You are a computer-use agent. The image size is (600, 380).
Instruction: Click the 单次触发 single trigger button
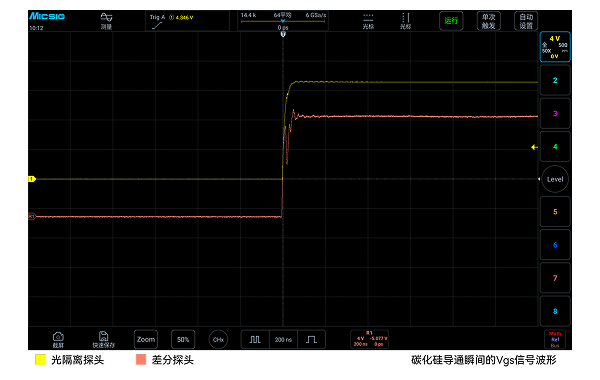pos(489,21)
